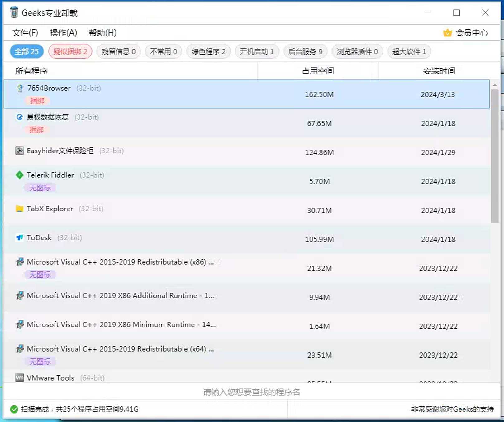Select the ToDesk app icon

click(20, 238)
